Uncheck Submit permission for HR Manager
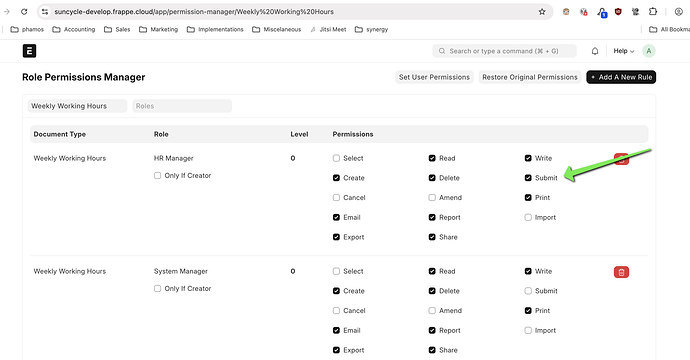This screenshot has width=690, height=360. (x=528, y=178)
